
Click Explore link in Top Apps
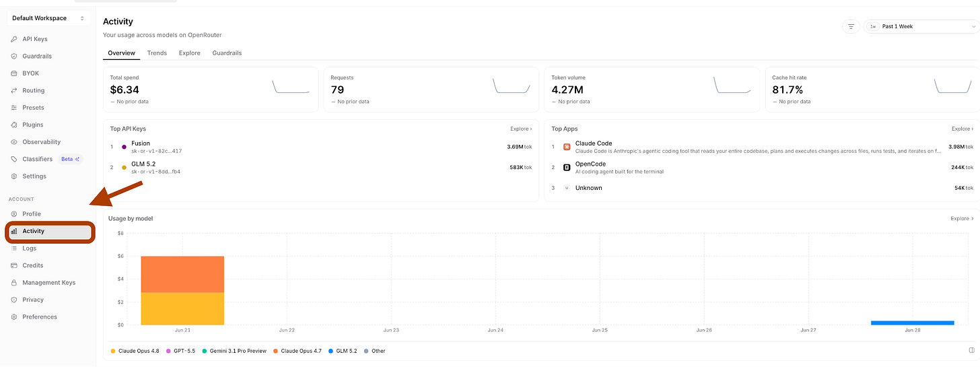963,129
